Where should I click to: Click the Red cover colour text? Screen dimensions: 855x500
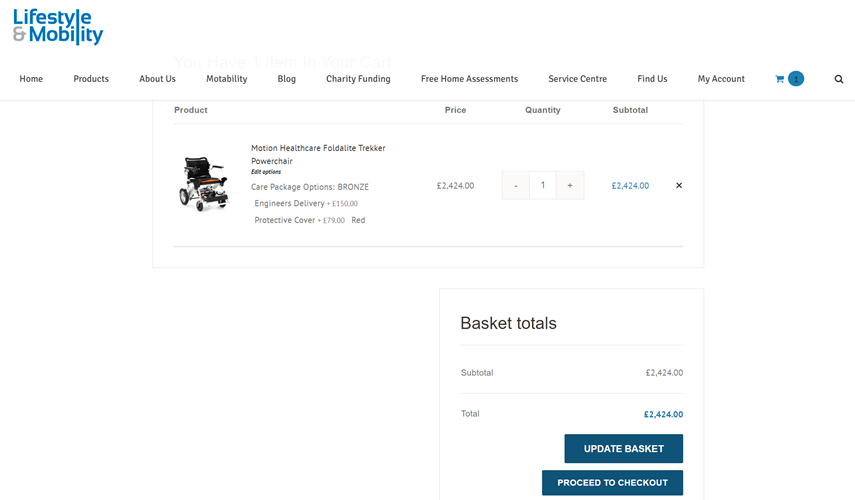[x=358, y=220]
